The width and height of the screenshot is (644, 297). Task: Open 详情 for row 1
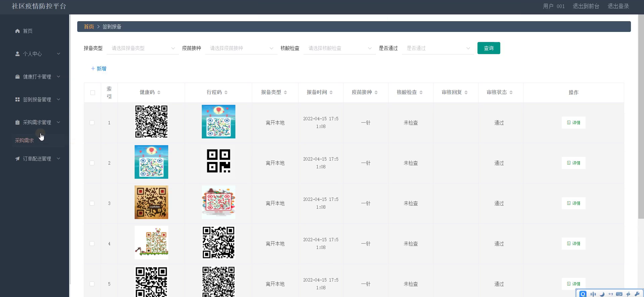click(573, 123)
